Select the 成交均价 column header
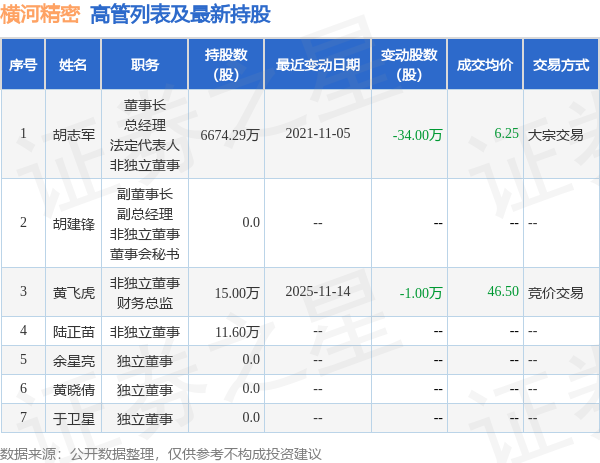This screenshot has height=463, width=600. point(485,65)
